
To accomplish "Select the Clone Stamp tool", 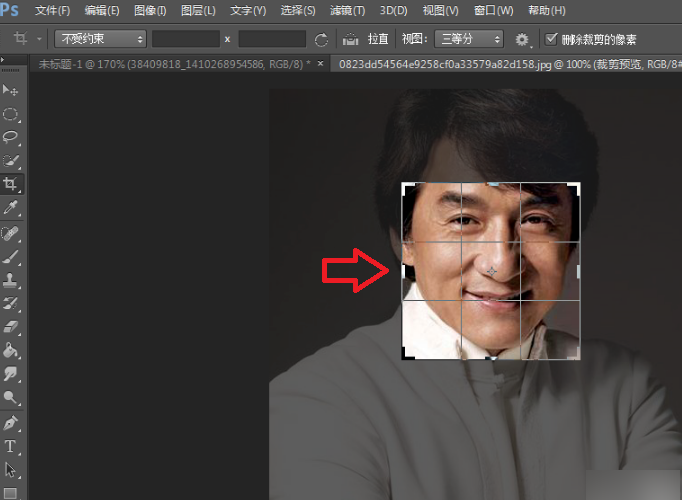I will click(x=10, y=280).
